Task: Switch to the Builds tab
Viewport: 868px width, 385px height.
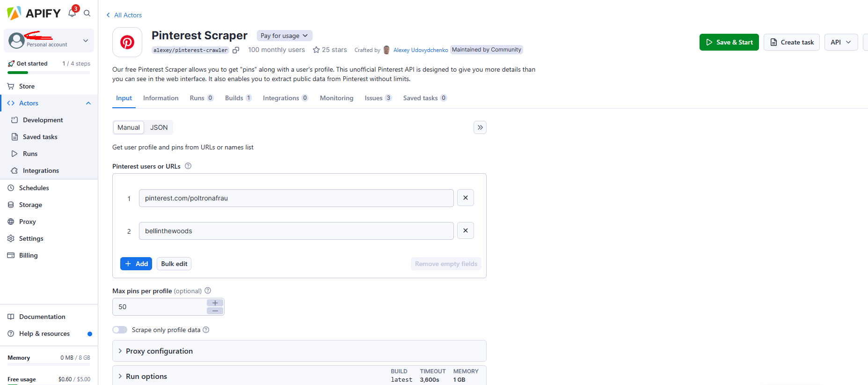Action: pyautogui.click(x=238, y=98)
